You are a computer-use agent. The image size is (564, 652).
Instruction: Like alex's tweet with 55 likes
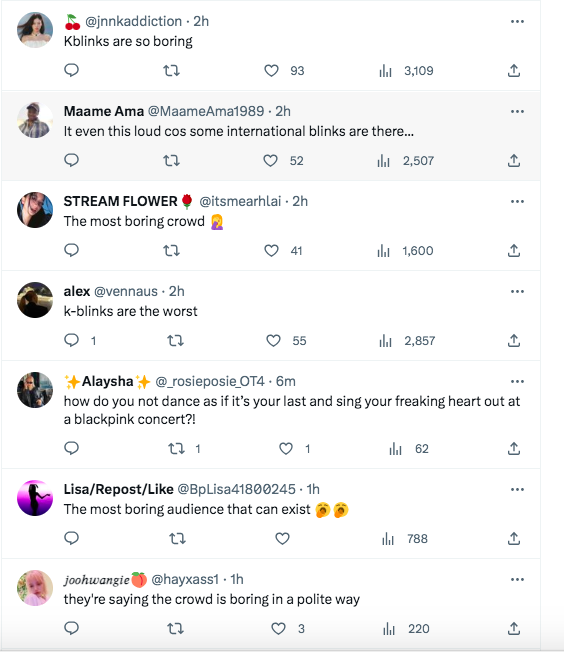(273, 341)
